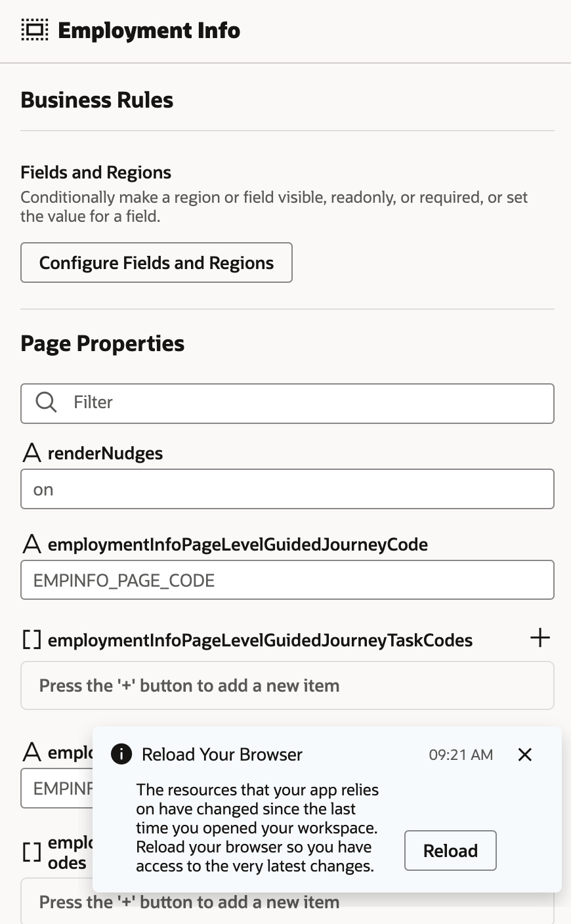This screenshot has height=924, width=571.
Task: Click the string type icon beside renderNudges
Action: [x=32, y=453]
